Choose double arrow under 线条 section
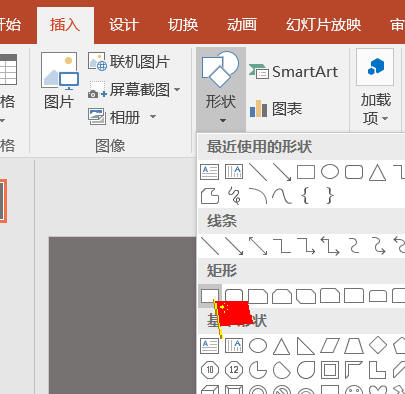405x394 pixels. point(258,246)
